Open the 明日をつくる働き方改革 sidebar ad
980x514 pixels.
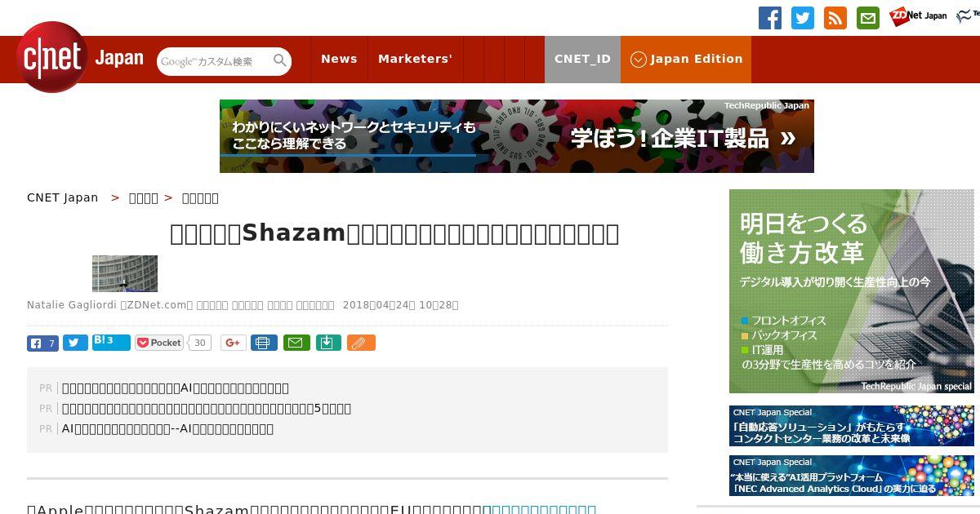pyautogui.click(x=852, y=291)
